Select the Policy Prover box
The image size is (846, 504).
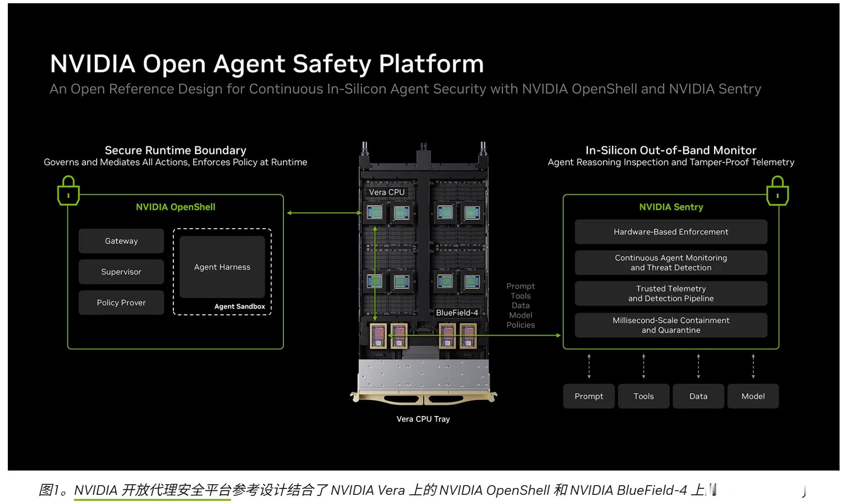121,302
